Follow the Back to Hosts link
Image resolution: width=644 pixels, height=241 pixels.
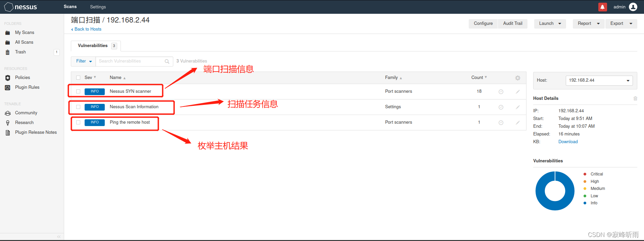click(x=86, y=29)
